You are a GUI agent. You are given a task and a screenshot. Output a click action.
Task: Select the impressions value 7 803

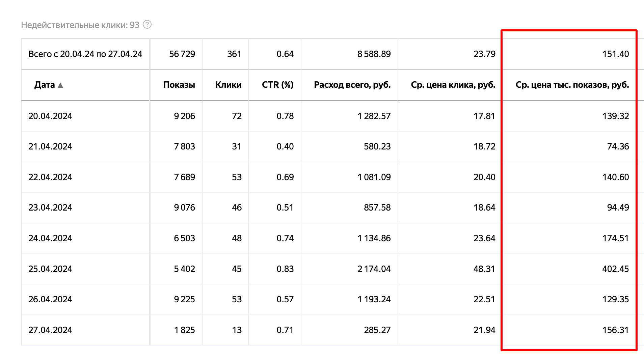point(184,146)
